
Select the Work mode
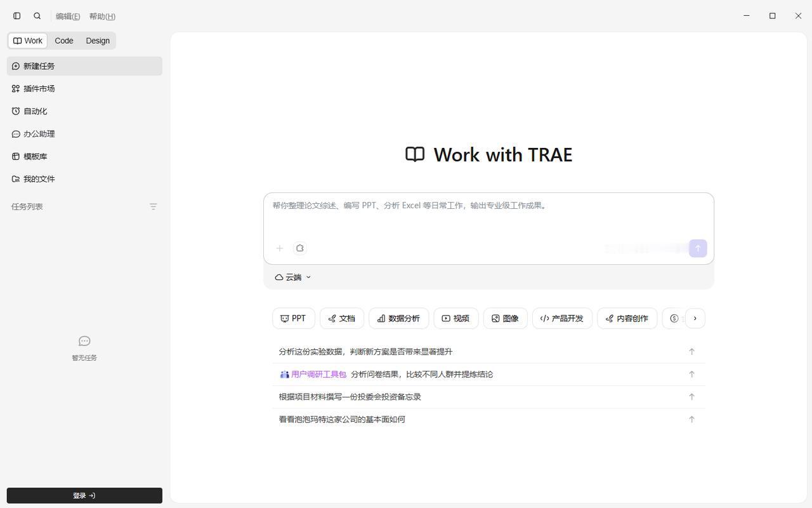coord(28,41)
